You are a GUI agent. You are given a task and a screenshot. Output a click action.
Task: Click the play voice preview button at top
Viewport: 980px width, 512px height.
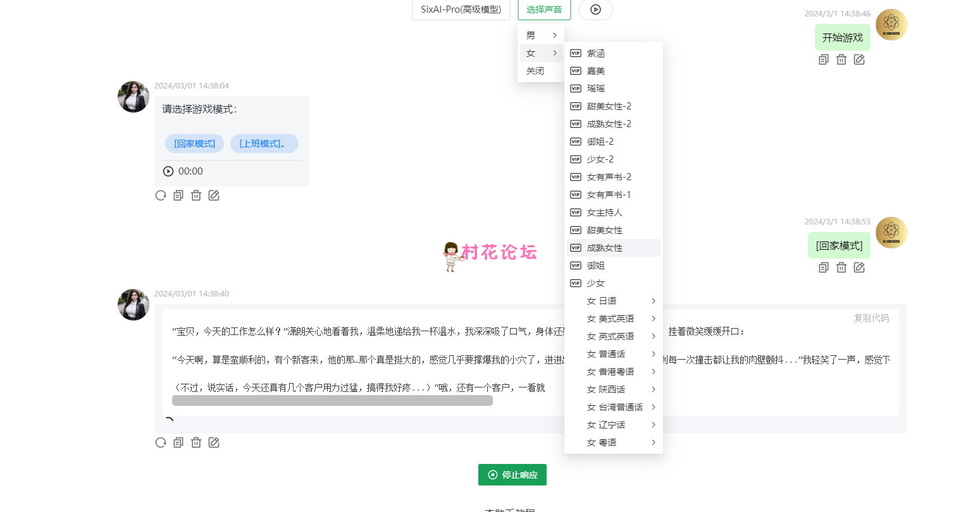coord(595,9)
